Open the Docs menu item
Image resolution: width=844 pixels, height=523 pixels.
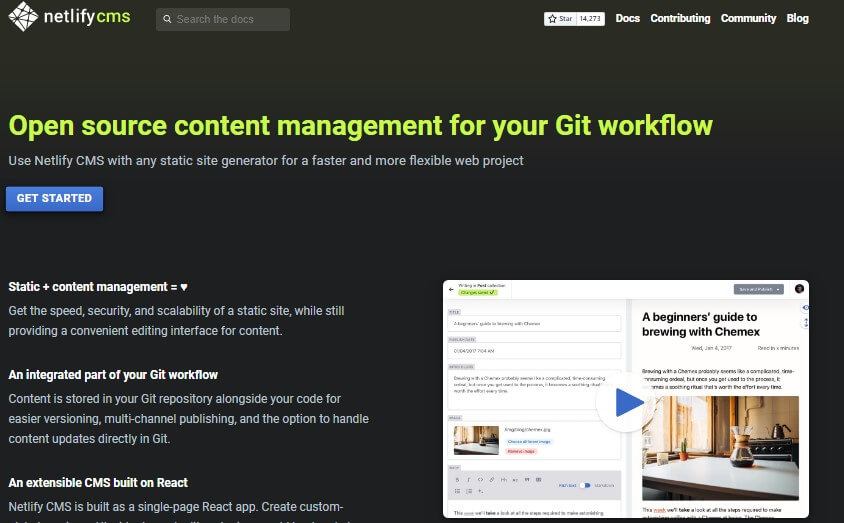[x=628, y=18]
